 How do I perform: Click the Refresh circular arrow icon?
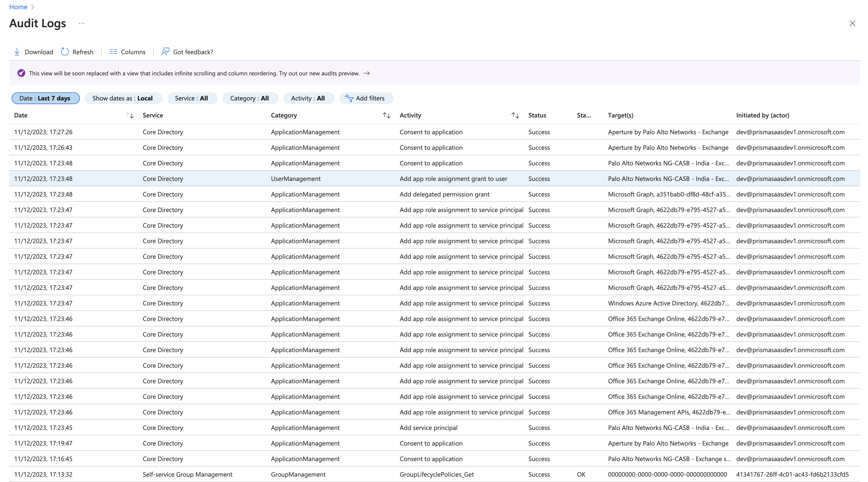pos(65,52)
